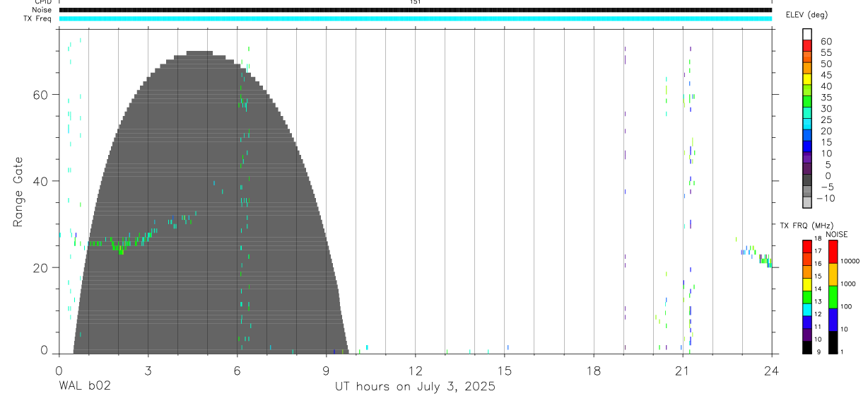
Task: Click the 'Range Gate' vertical axis title
Action: (18, 192)
